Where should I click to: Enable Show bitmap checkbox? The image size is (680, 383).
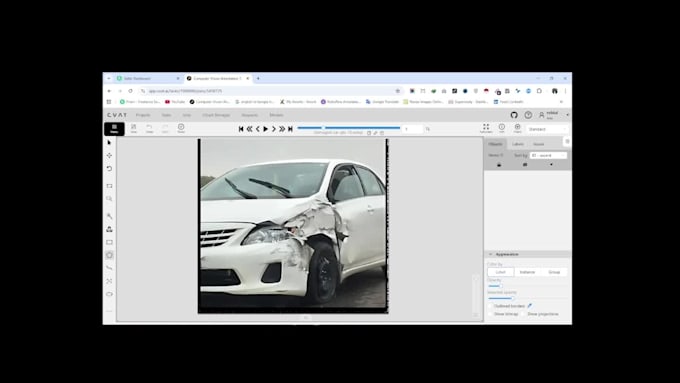coord(490,314)
